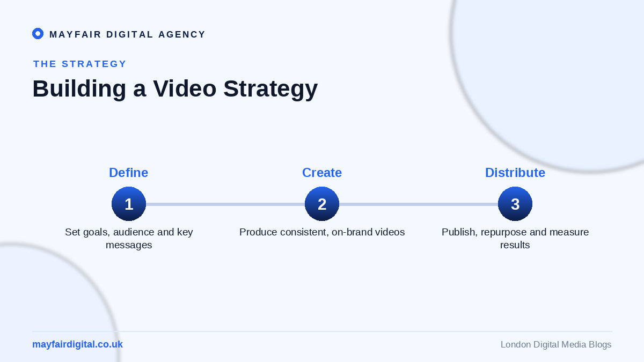
Task: Click step circle number 3
Action: point(515,204)
